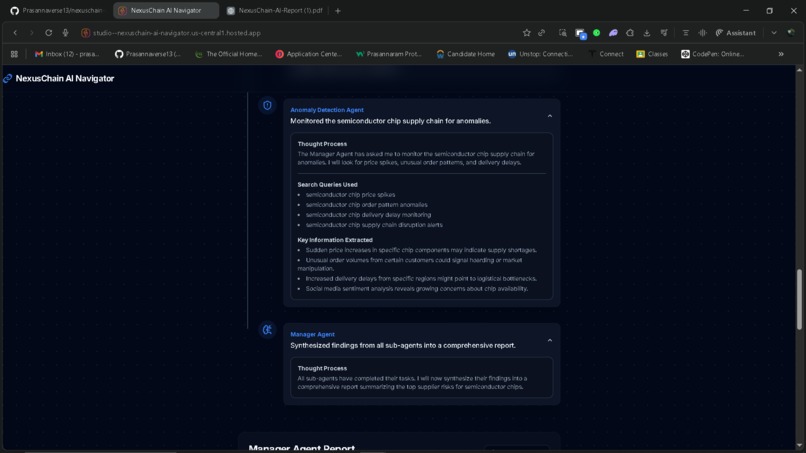The width and height of the screenshot is (806, 453).
Task: Click 'semiconductor chip price spikes' query
Action: [350, 195]
